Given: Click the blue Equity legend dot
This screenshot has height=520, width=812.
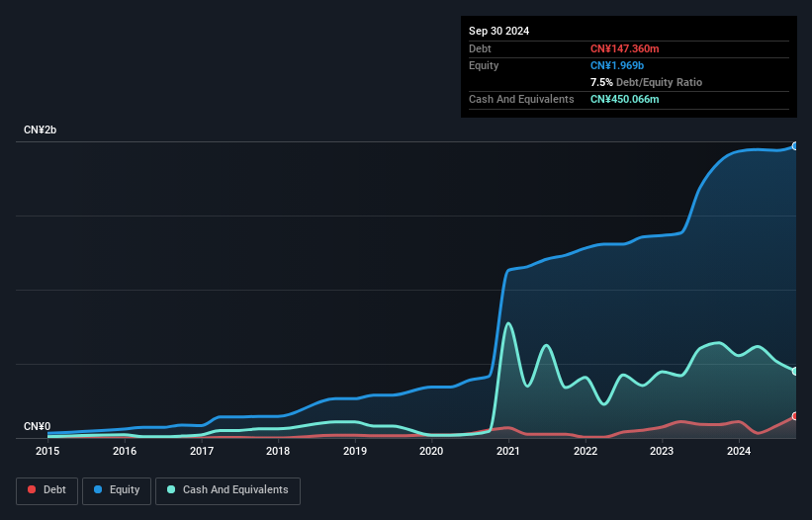Looking at the screenshot, I should (x=98, y=489).
